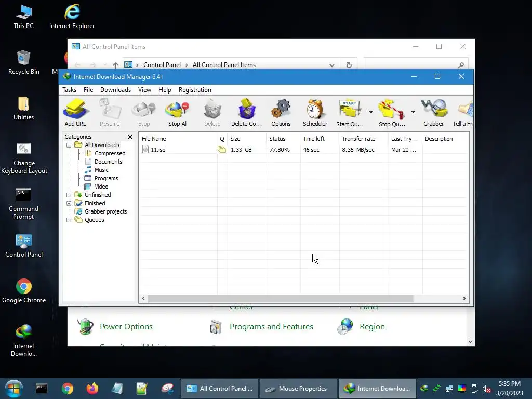The height and width of the screenshot is (399, 532).
Task: Click the Stop Queue icon
Action: coord(392,113)
